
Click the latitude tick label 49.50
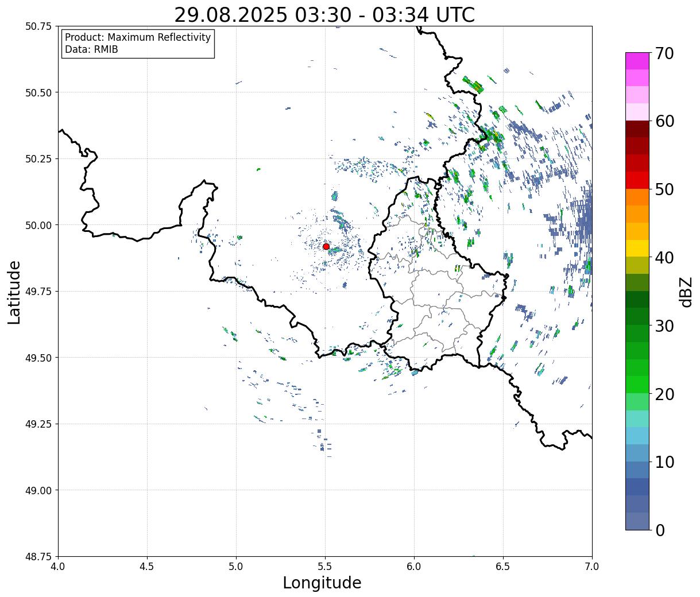coord(38,358)
